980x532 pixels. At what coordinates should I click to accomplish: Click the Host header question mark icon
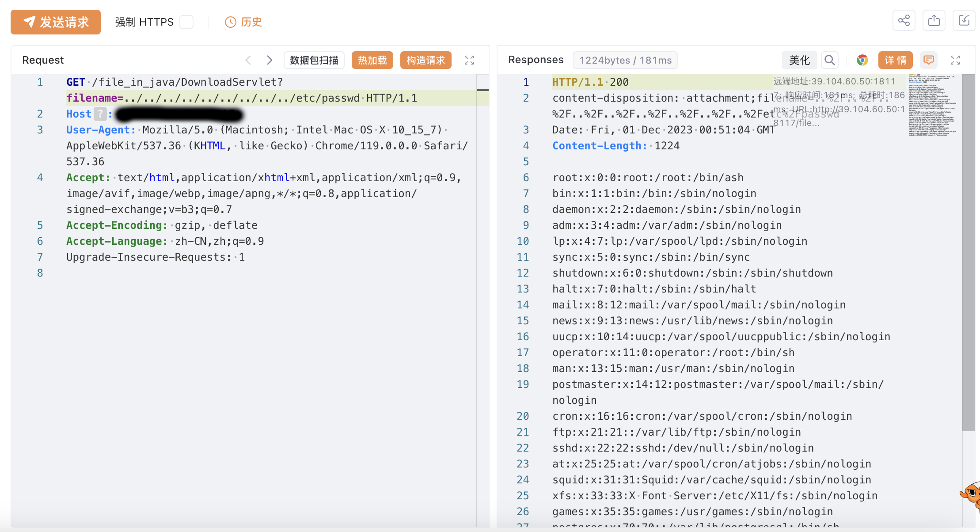(100, 114)
